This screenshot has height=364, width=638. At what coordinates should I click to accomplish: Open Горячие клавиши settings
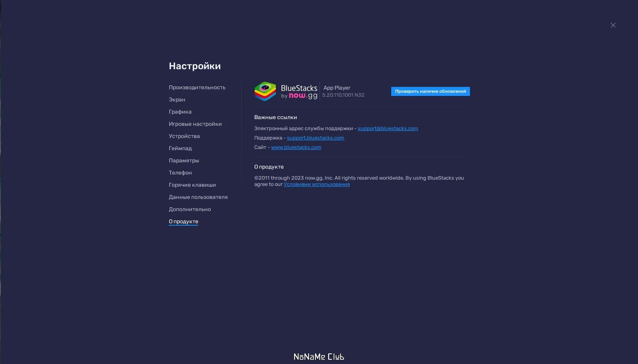192,185
